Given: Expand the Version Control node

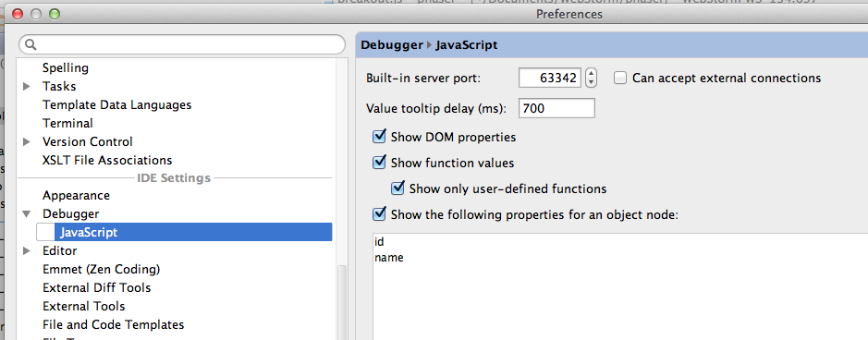Looking at the screenshot, I should pyautogui.click(x=27, y=141).
